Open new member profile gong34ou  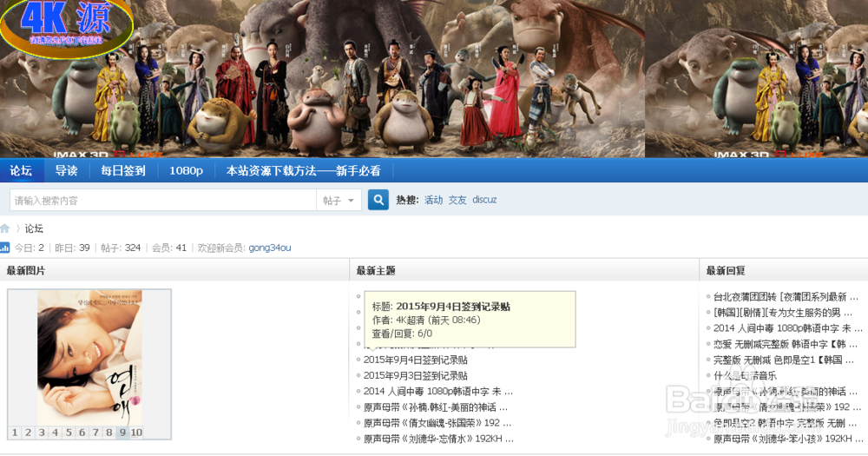pos(270,248)
